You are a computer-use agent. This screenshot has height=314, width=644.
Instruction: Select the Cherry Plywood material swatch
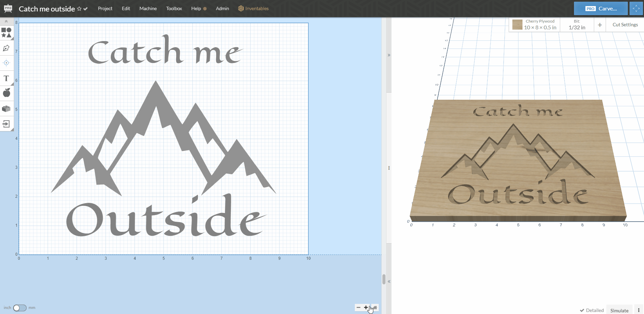517,24
